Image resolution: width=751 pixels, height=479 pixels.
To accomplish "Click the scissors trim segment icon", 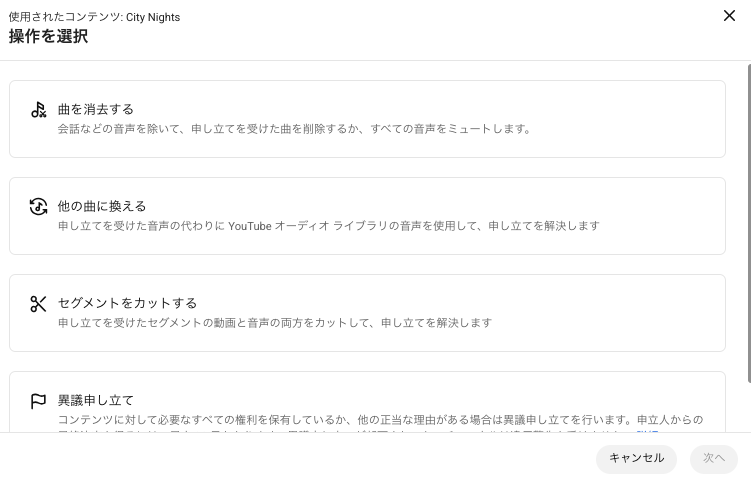I will (x=38, y=304).
